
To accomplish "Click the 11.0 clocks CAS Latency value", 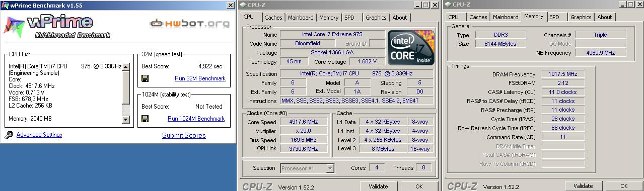I will pyautogui.click(x=563, y=92).
